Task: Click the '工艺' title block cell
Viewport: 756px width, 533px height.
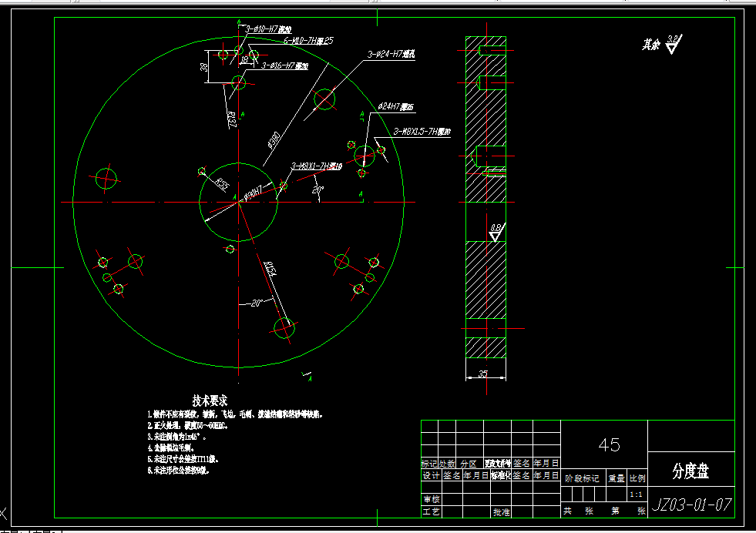Action: (431, 511)
